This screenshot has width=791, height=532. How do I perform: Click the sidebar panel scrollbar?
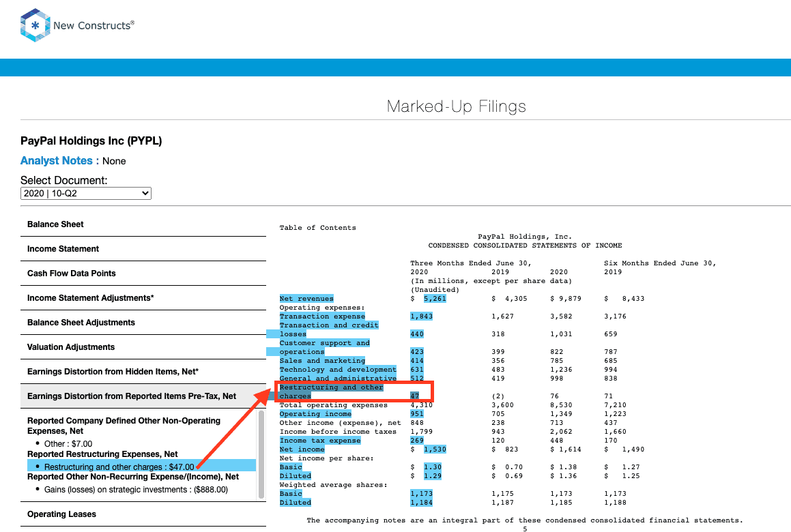(x=261, y=454)
